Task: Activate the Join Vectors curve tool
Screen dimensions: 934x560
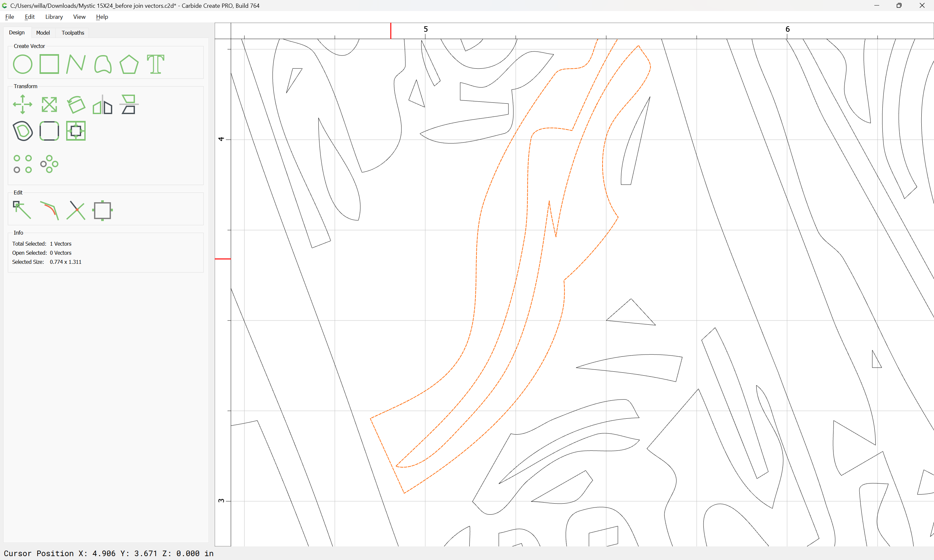Action: coord(49,211)
